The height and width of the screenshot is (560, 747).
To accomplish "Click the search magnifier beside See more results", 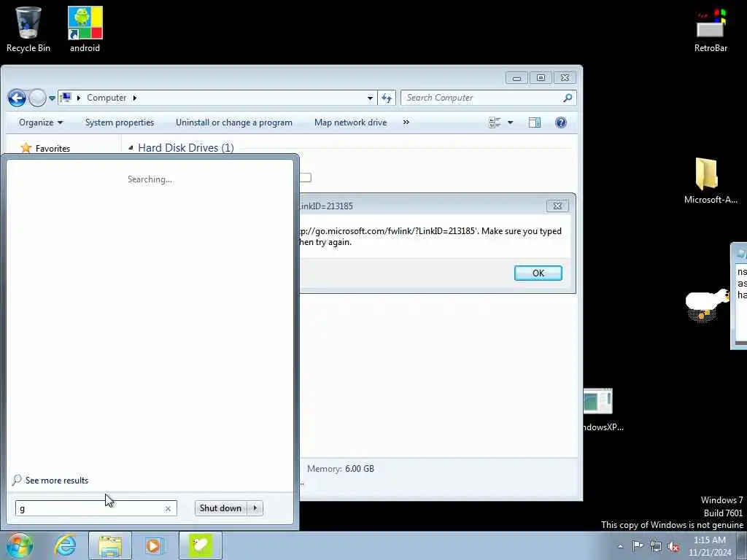I will click(17, 480).
